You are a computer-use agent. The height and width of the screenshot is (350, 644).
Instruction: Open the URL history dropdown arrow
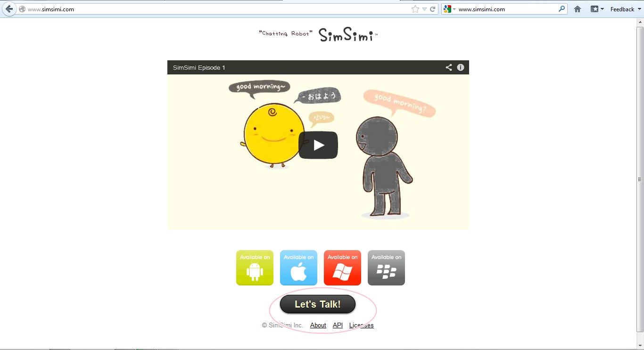click(424, 9)
